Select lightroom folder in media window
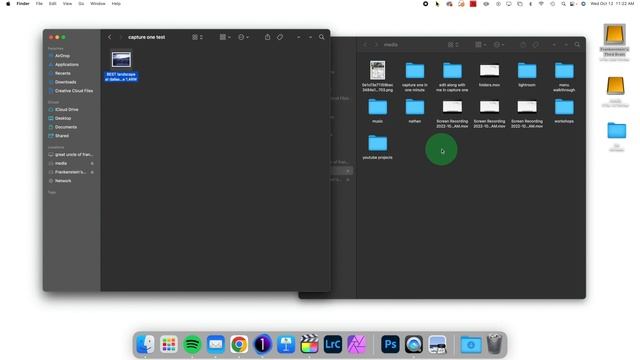The image size is (640, 360). [527, 71]
